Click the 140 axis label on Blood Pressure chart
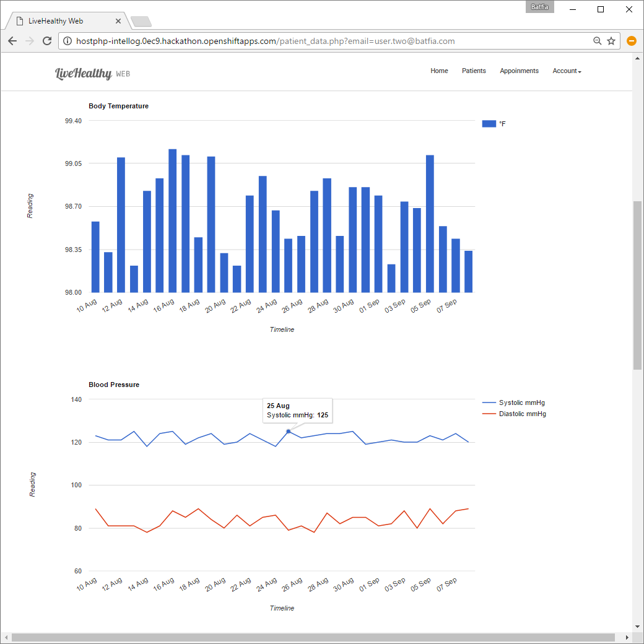 click(76, 399)
